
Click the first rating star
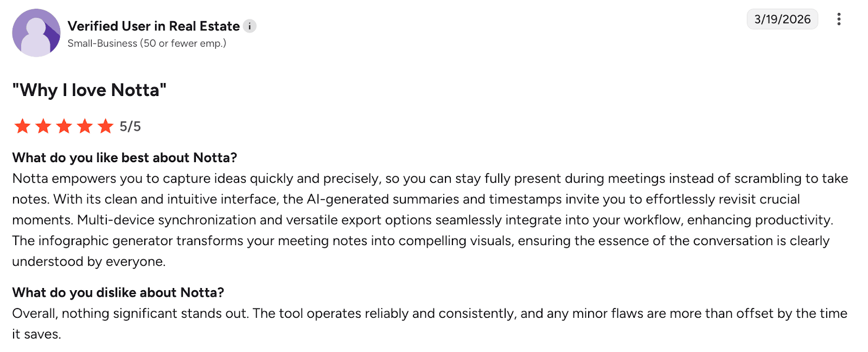click(x=22, y=126)
